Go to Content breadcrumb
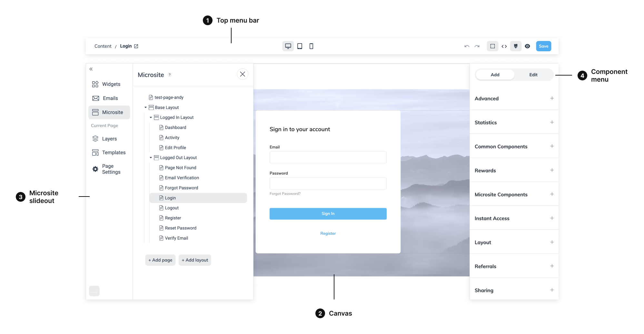Viewport: 644px width, 334px height. [103, 46]
